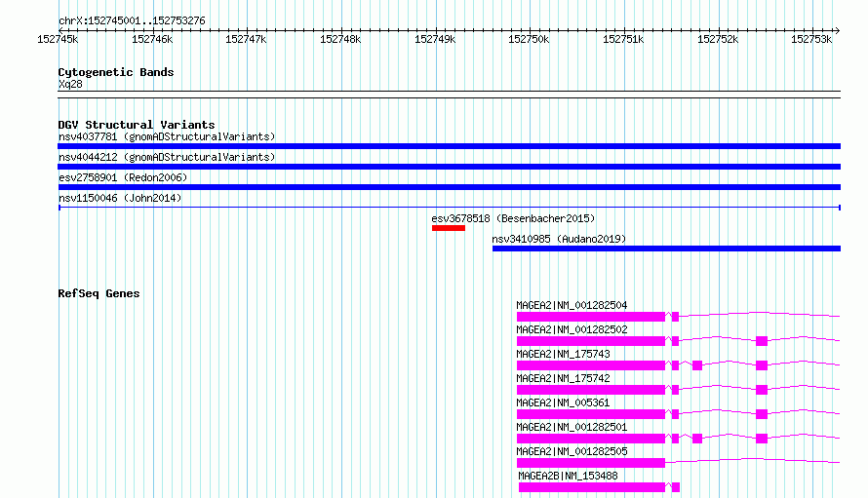Click the 152751k ruler tick label
This screenshot has width=868, height=498.
623,39
